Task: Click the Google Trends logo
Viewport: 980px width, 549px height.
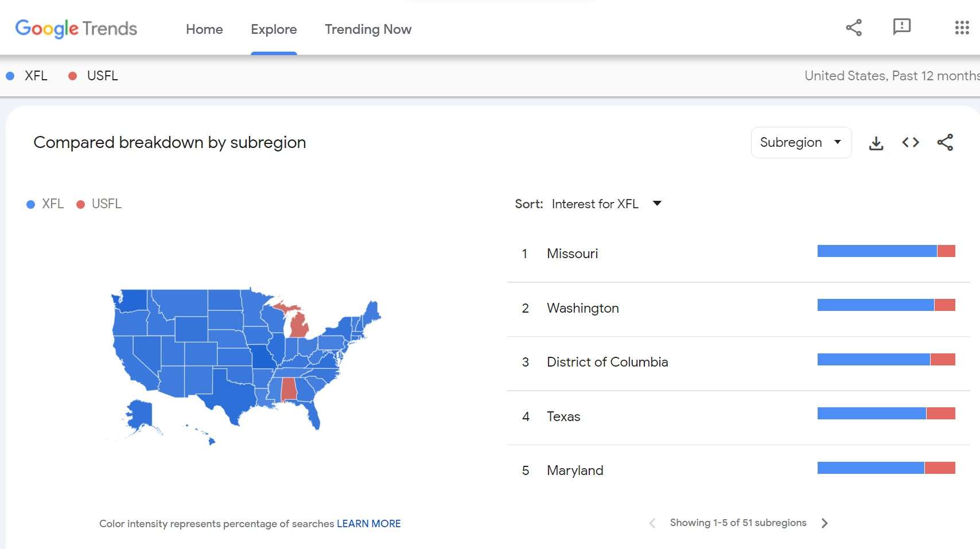Action: (x=76, y=29)
